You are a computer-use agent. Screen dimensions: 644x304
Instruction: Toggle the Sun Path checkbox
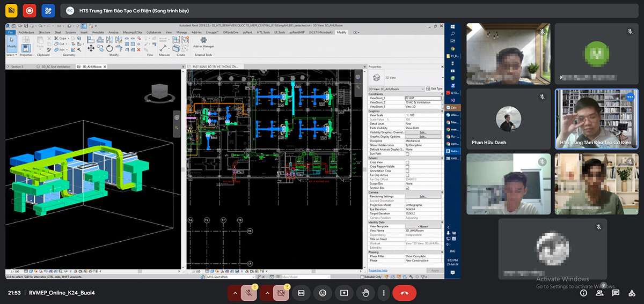click(x=407, y=154)
